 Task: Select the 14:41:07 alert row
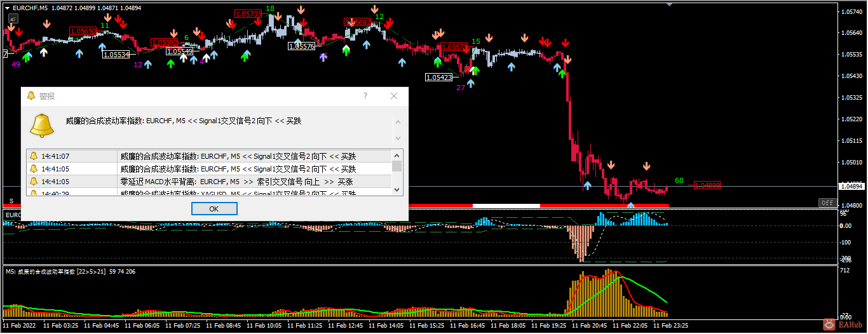pos(208,156)
